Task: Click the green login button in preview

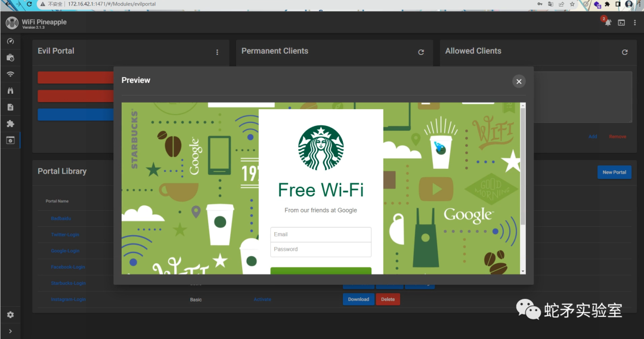Action: [x=321, y=271]
